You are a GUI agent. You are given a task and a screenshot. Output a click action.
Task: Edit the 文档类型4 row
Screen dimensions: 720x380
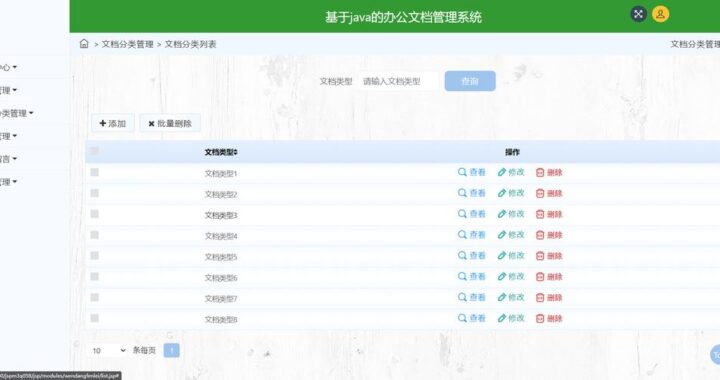(511, 235)
